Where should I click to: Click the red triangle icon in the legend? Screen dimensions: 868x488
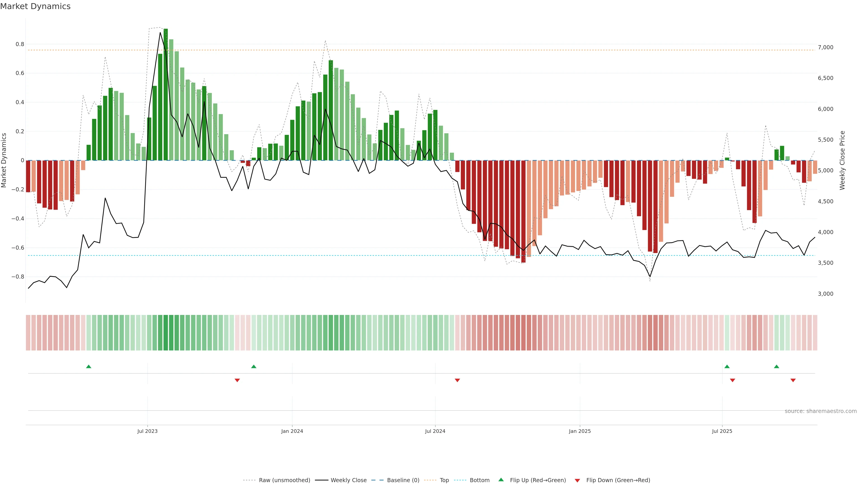point(577,480)
